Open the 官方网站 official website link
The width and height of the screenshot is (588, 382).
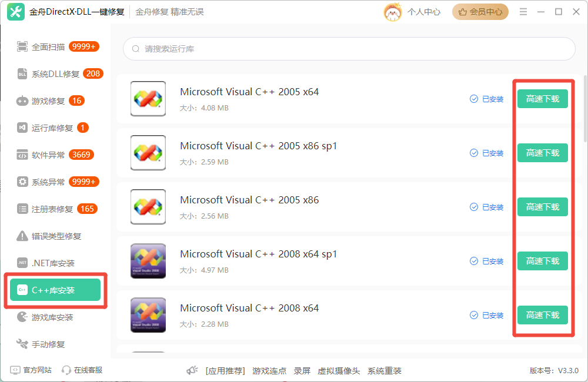31,370
